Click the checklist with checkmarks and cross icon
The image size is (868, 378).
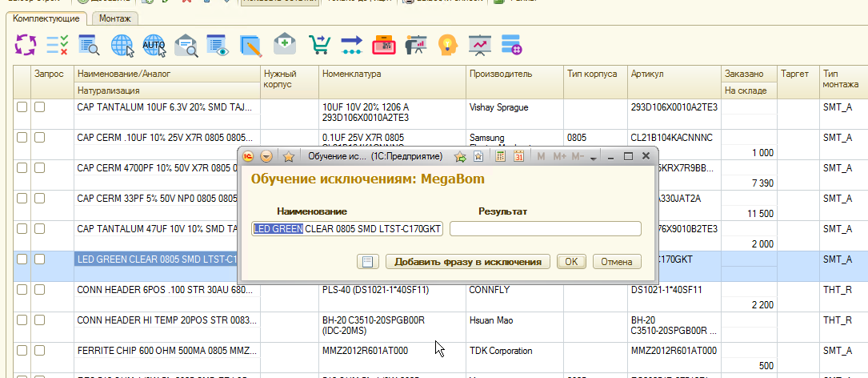(x=58, y=45)
